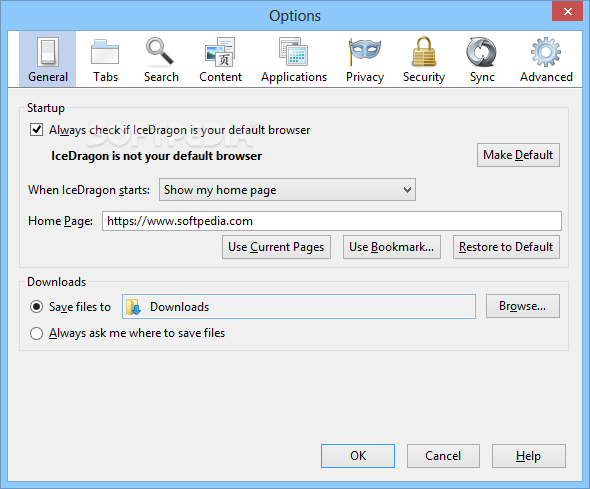The width and height of the screenshot is (590, 489).
Task: Select the Save files to radio button
Action: 36,307
